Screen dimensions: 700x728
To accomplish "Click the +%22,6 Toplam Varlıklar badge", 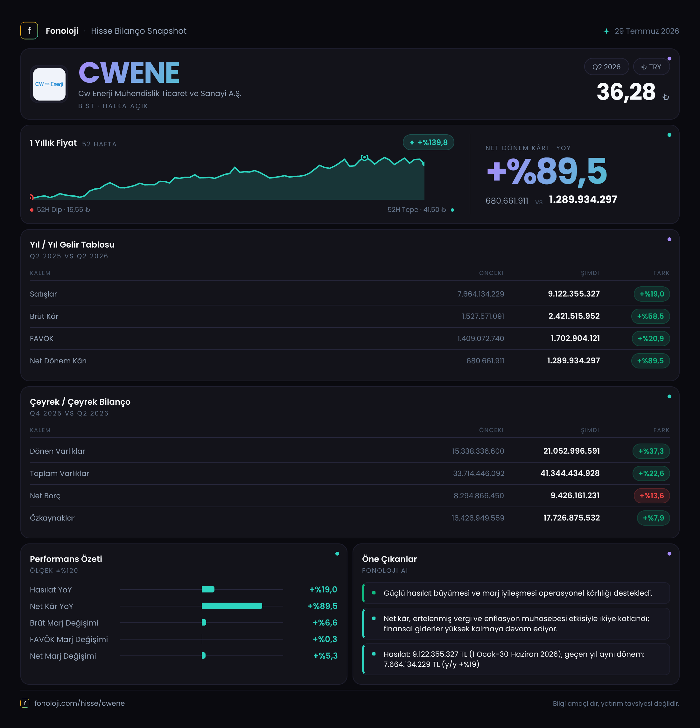I will click(651, 473).
